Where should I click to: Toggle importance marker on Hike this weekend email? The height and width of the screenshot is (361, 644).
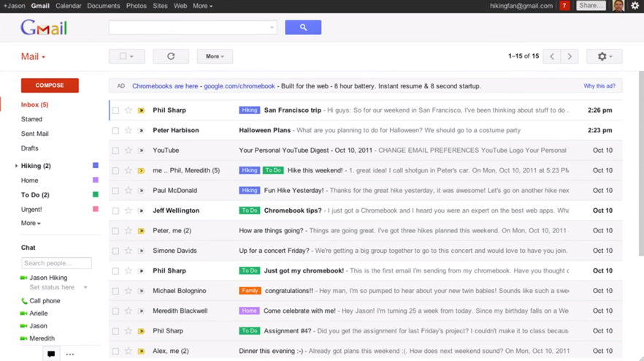tap(142, 170)
